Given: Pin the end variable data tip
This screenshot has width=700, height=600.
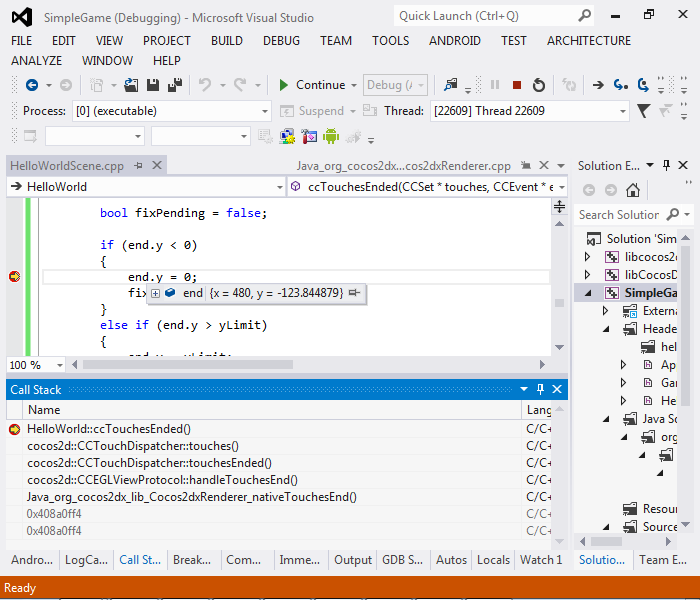Looking at the screenshot, I should pyautogui.click(x=354, y=293).
